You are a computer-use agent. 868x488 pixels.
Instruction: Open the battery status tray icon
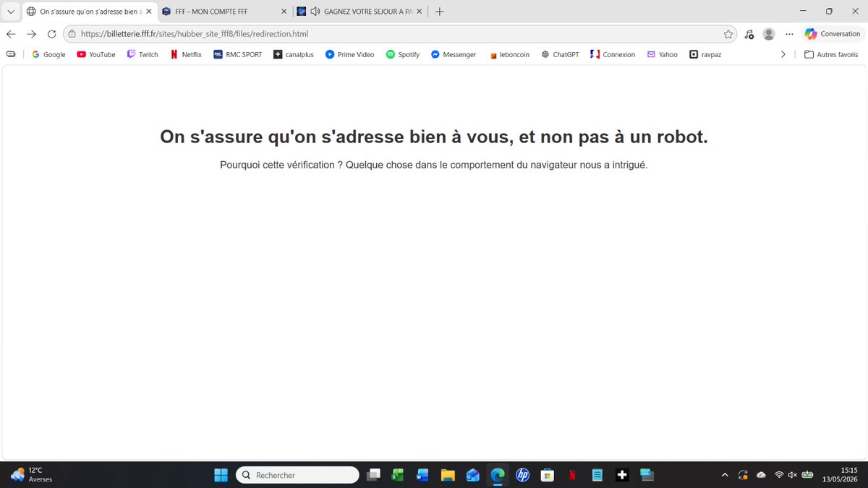[808, 475]
